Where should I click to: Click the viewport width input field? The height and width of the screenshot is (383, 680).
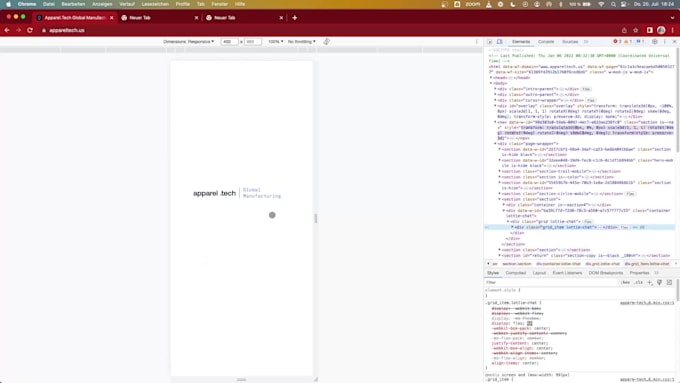point(229,42)
